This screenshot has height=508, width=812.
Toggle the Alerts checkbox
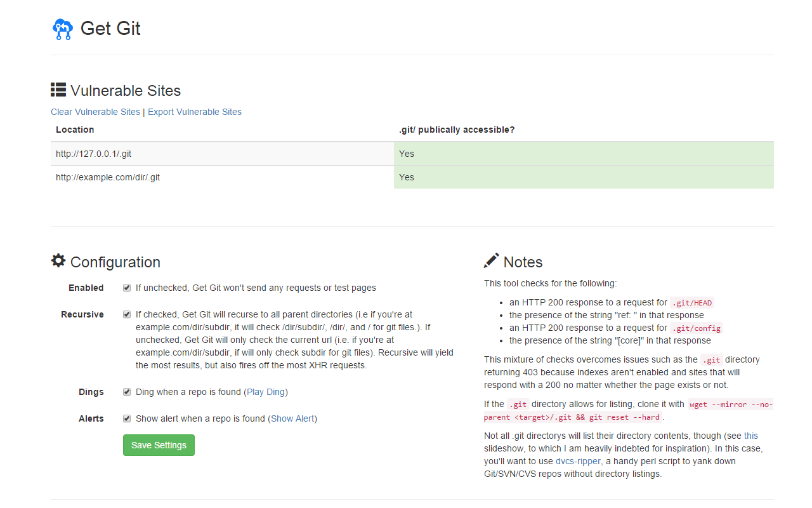click(127, 418)
